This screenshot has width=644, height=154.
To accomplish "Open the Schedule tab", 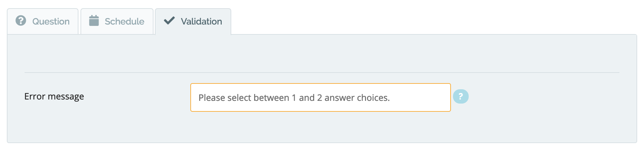I will (117, 21).
